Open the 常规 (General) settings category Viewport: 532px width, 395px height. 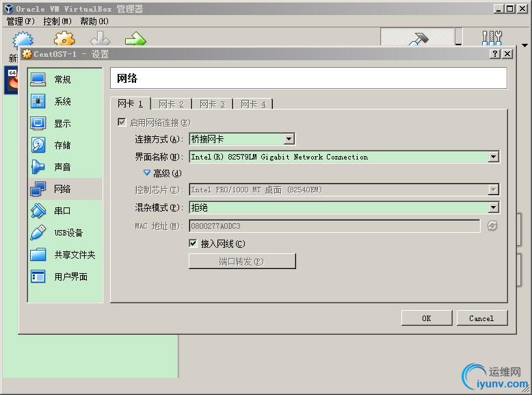pyautogui.click(x=65, y=79)
